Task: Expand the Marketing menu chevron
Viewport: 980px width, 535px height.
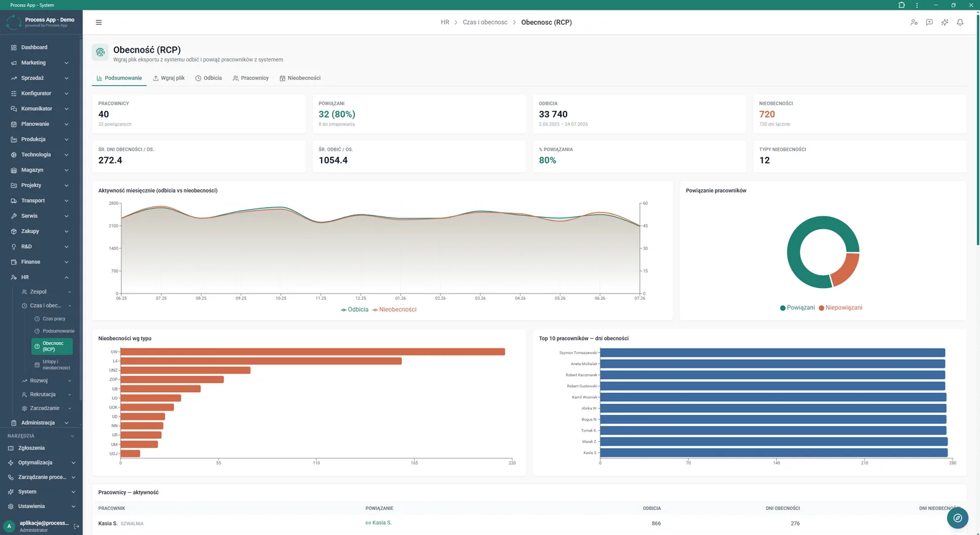Action: 66,63
